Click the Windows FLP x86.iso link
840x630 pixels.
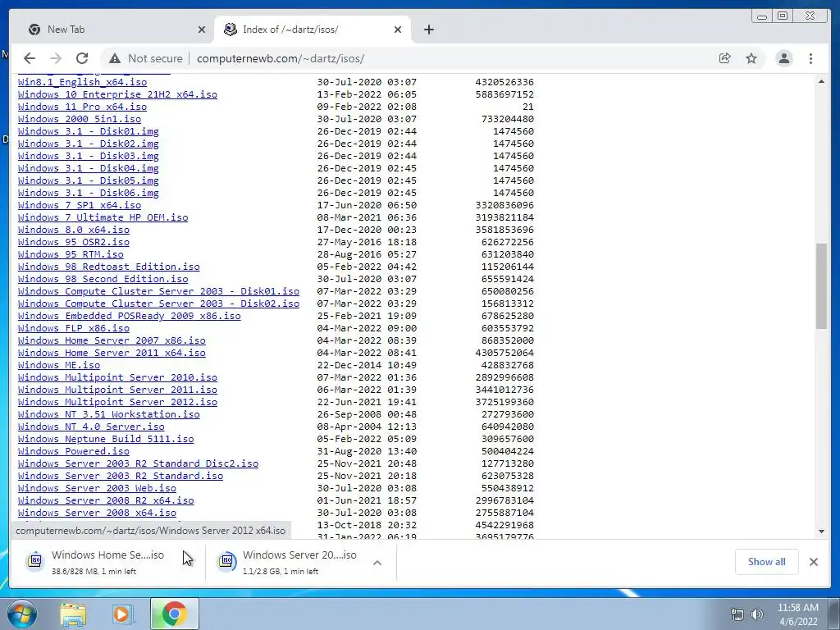73,328
